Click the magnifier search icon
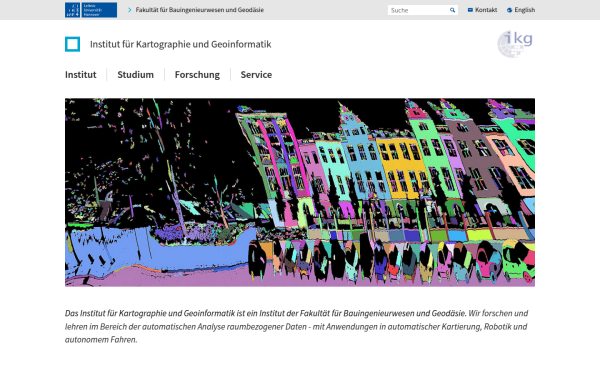600x375 pixels. click(452, 10)
